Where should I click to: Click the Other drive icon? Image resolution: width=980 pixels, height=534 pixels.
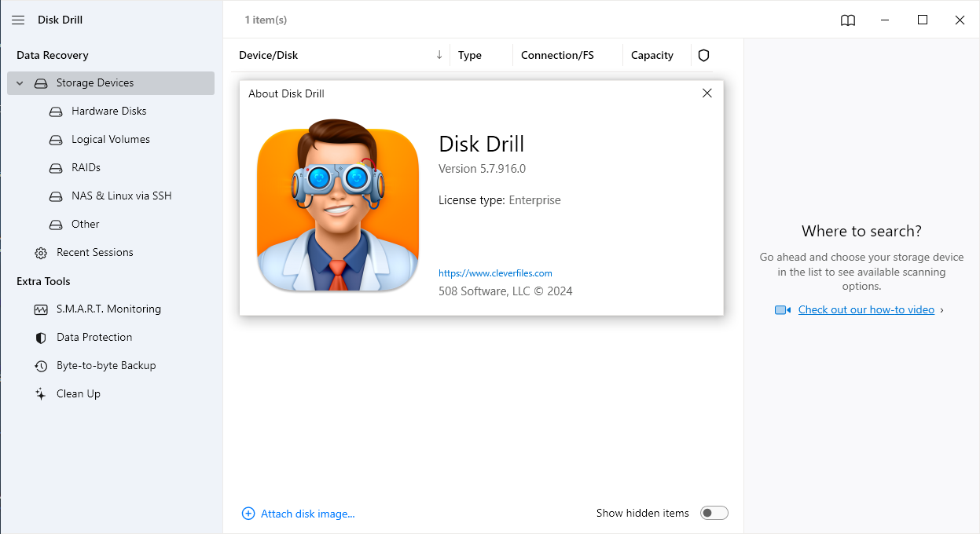[56, 225]
